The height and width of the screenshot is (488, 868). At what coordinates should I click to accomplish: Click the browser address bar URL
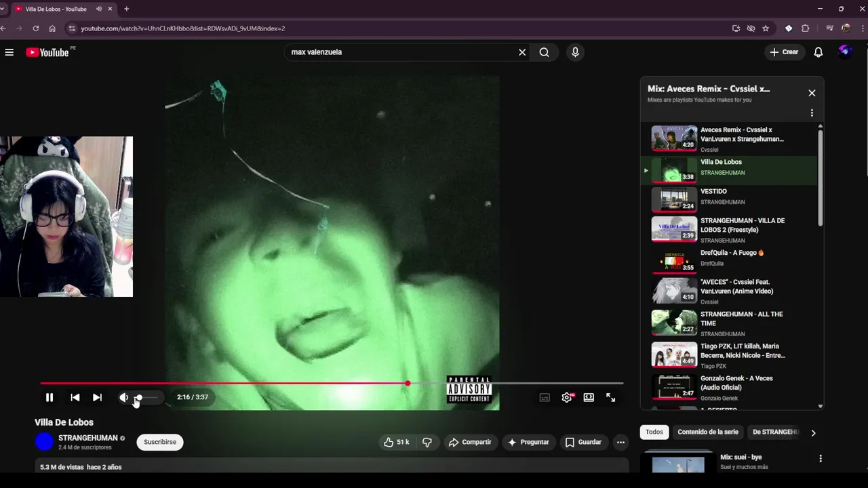(183, 28)
